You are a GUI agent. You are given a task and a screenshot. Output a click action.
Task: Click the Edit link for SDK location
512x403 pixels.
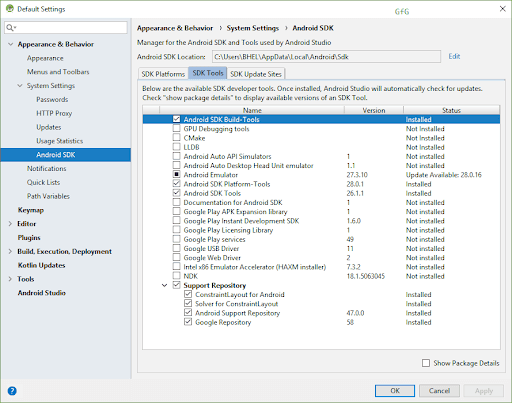(x=454, y=56)
